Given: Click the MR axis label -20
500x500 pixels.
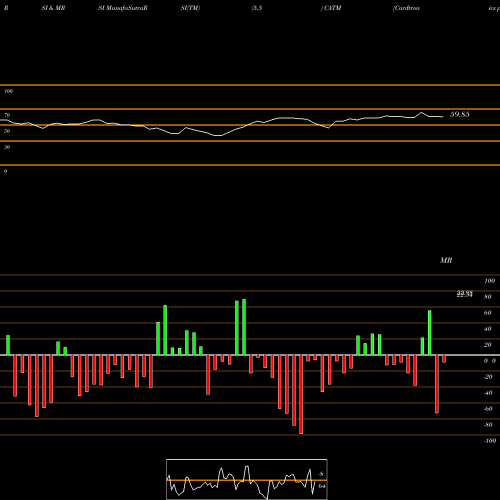Looking at the screenshot, I should tap(488, 377).
